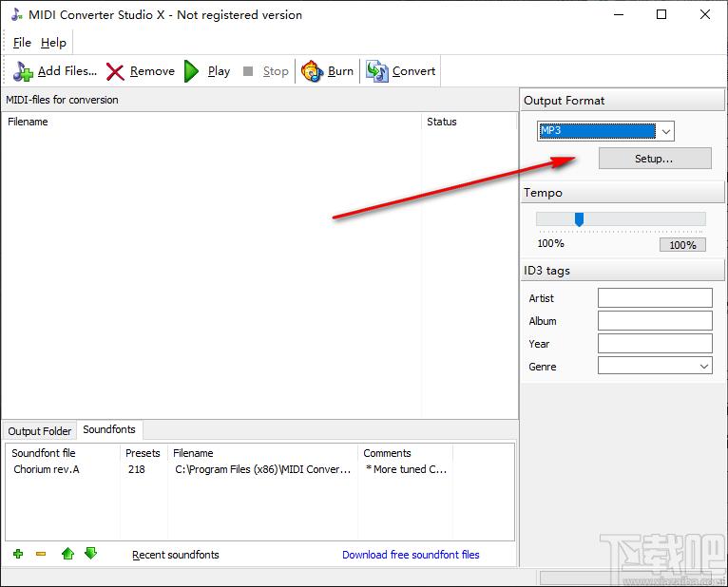Click the comment cell * More tuned C...
The height and width of the screenshot is (587, 728).
[x=406, y=469]
